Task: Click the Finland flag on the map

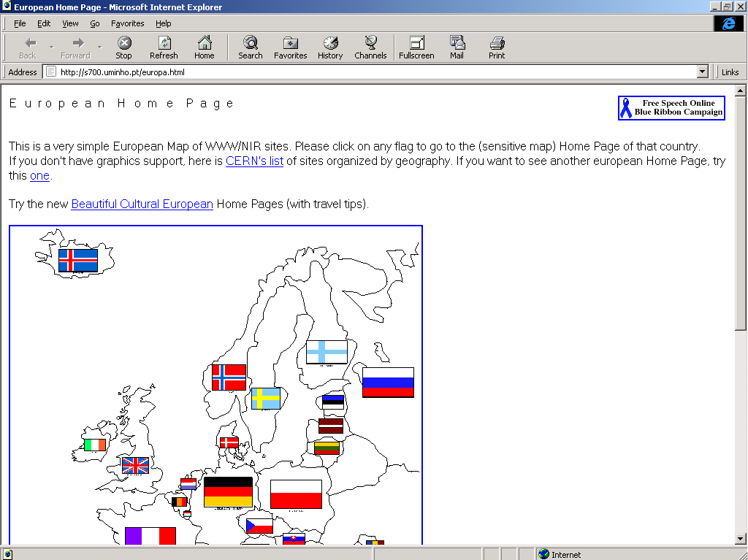Action: tap(327, 352)
